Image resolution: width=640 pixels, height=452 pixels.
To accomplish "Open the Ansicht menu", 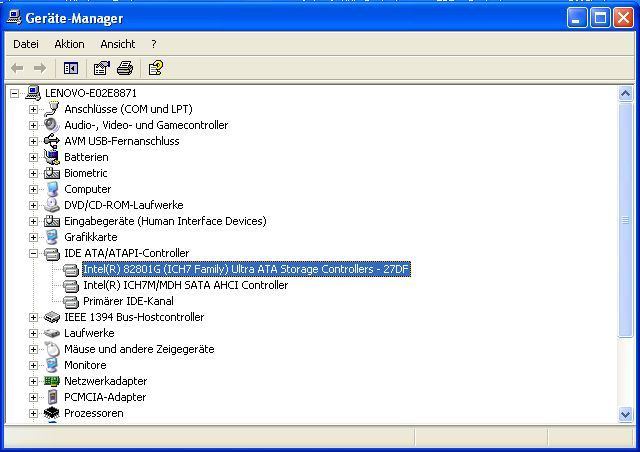I will 118,44.
